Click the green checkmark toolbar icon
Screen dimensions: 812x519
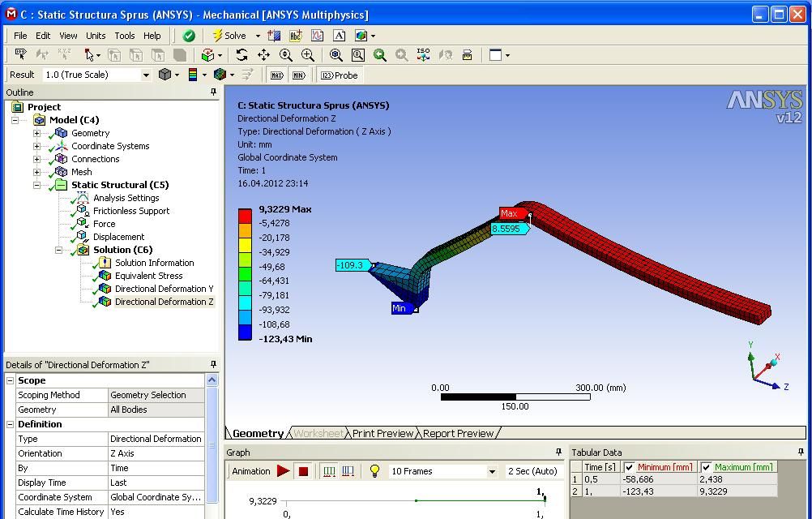[x=189, y=36]
